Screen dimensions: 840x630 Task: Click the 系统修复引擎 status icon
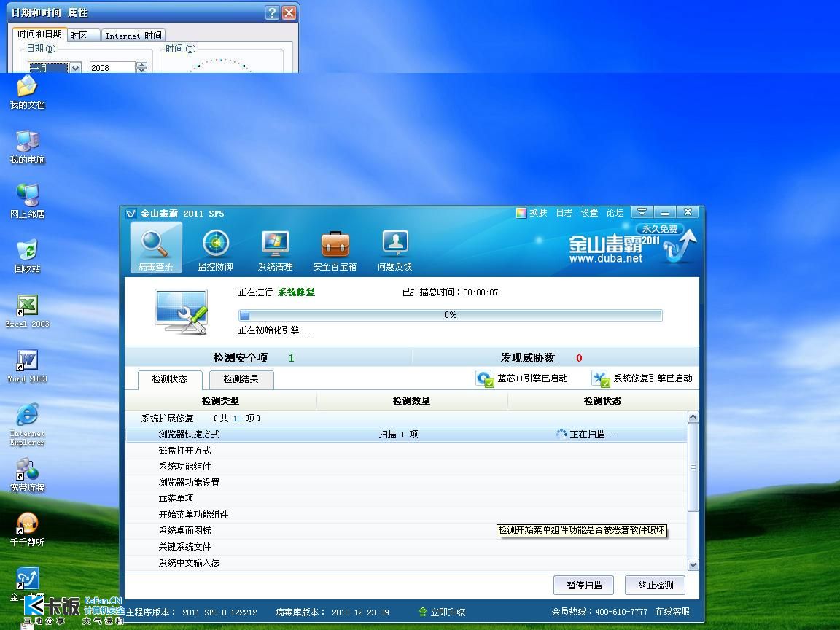[x=601, y=378]
